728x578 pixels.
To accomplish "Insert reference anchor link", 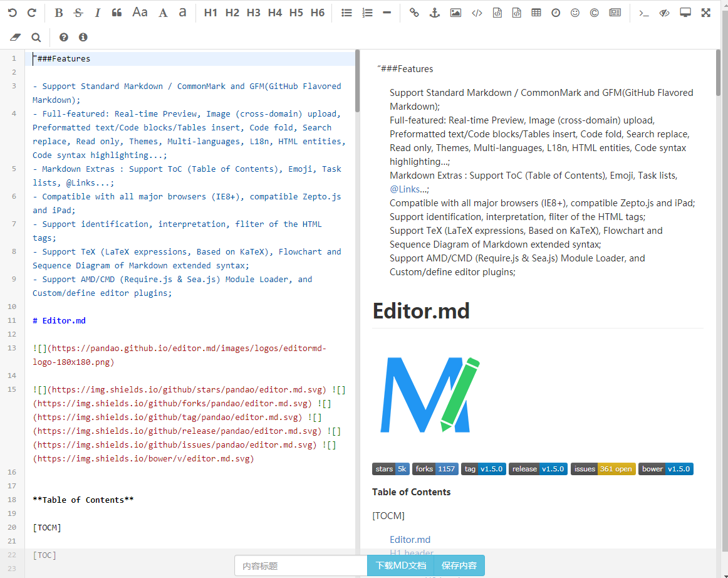I will coord(435,13).
